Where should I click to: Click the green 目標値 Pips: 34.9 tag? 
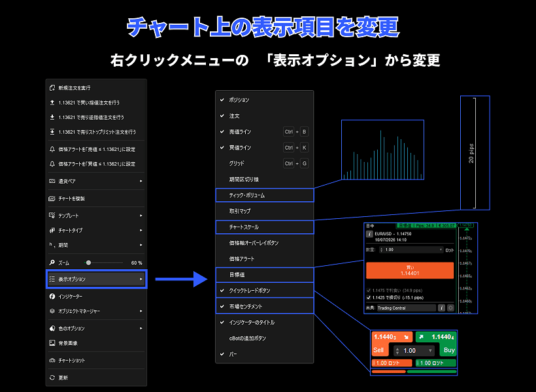pos(426,225)
